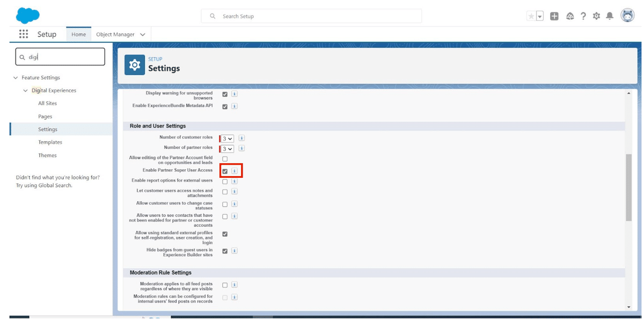This screenshot has height=319, width=644.
Task: Click info icon beside Enable Partner Super User Access
Action: point(235,170)
